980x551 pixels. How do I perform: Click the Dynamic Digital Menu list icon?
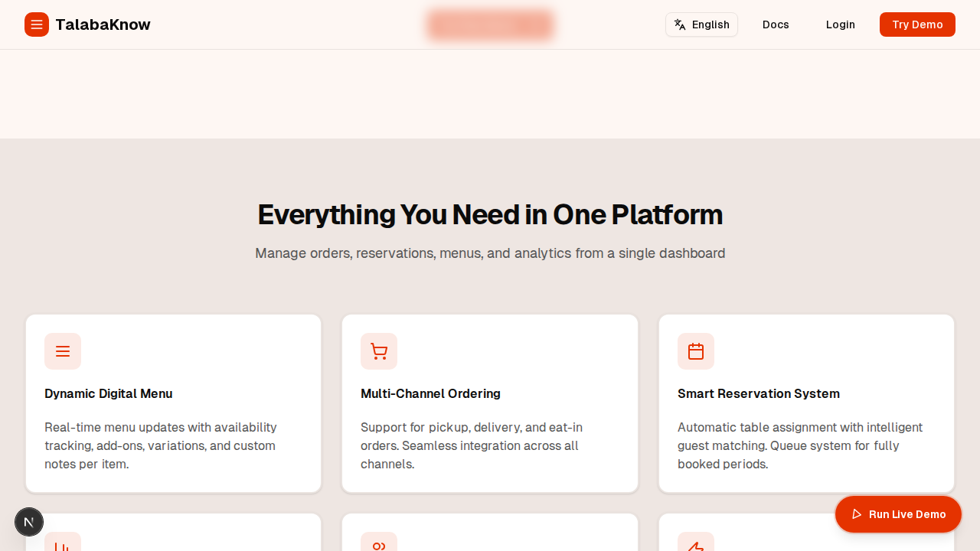[x=63, y=351]
